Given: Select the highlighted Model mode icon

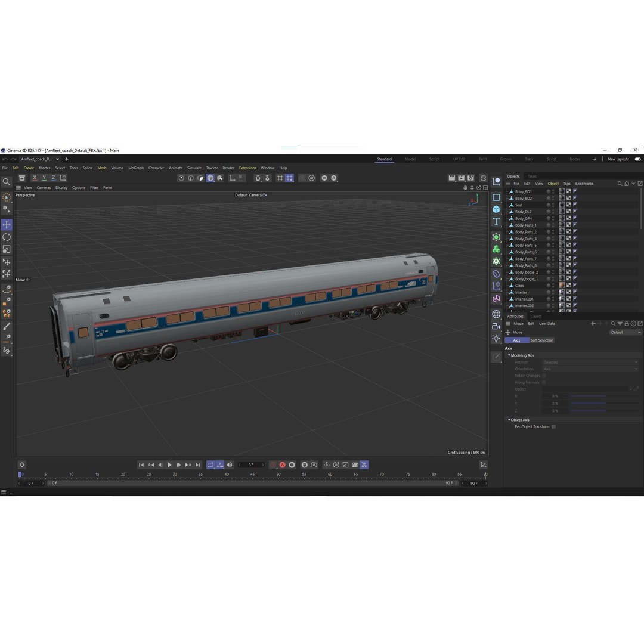Looking at the screenshot, I should 210,178.
